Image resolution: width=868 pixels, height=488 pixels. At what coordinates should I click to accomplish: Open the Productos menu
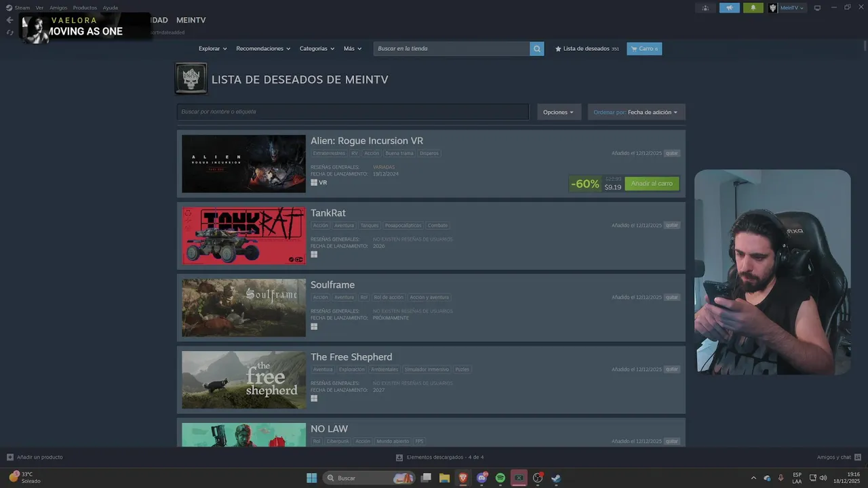(85, 7)
